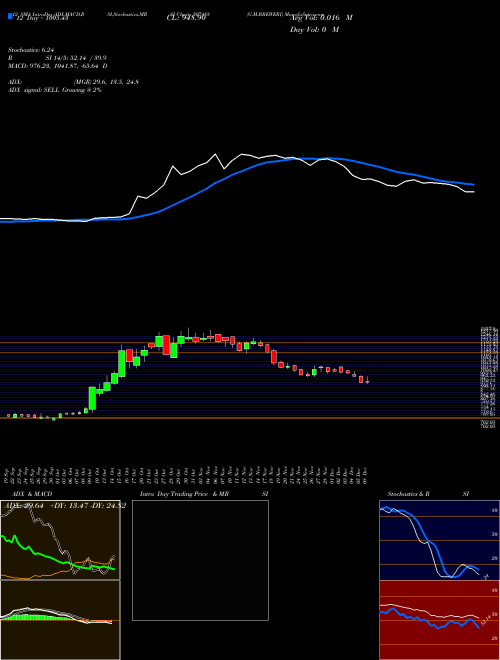Click the blue 12 Day SMA legend square
This screenshot has height=660, width=500.
coord(10,16)
